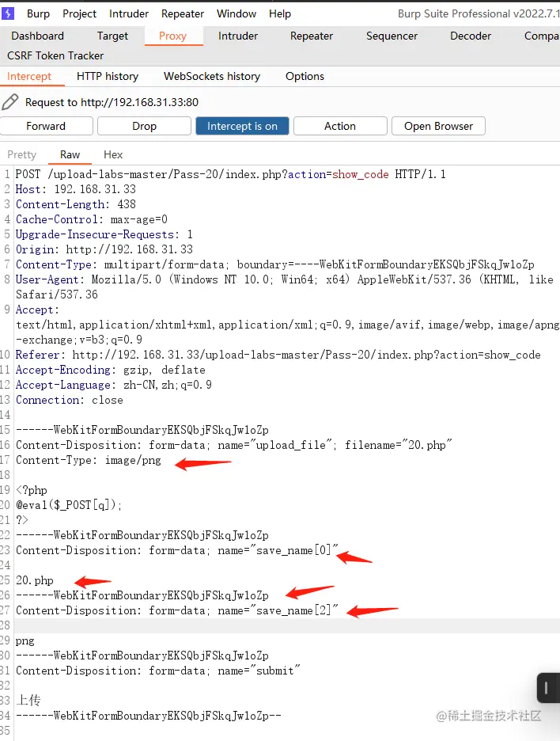Switch to WebSockets history sub-tab
The width and height of the screenshot is (560, 741).
coord(212,77)
